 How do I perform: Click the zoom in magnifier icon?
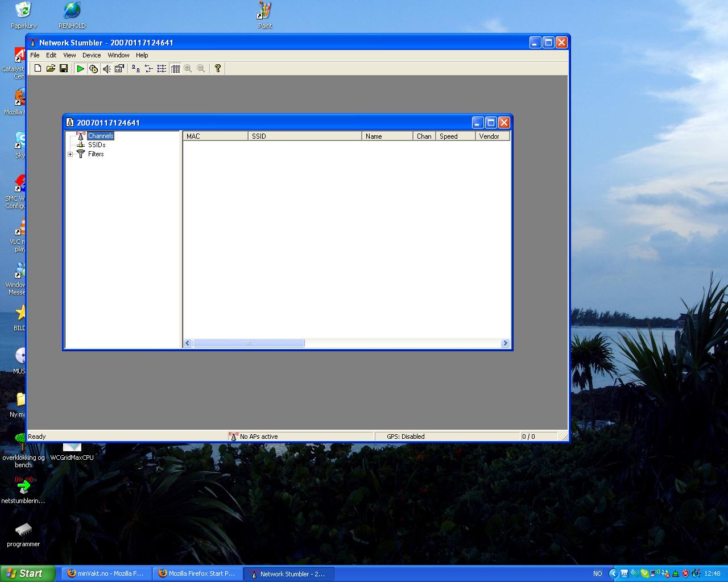coord(188,68)
